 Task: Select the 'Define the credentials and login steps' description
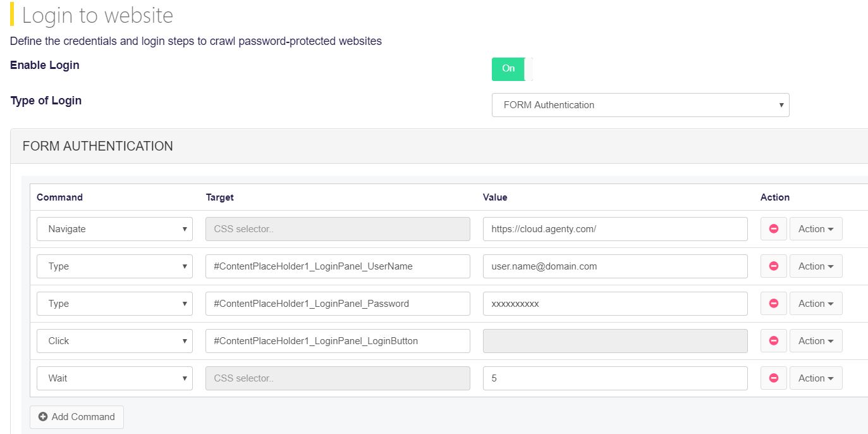196,41
